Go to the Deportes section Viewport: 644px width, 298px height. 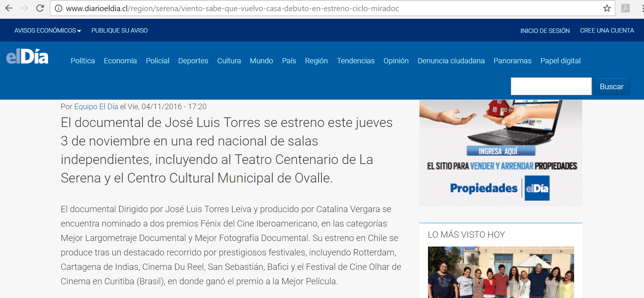[x=193, y=61]
